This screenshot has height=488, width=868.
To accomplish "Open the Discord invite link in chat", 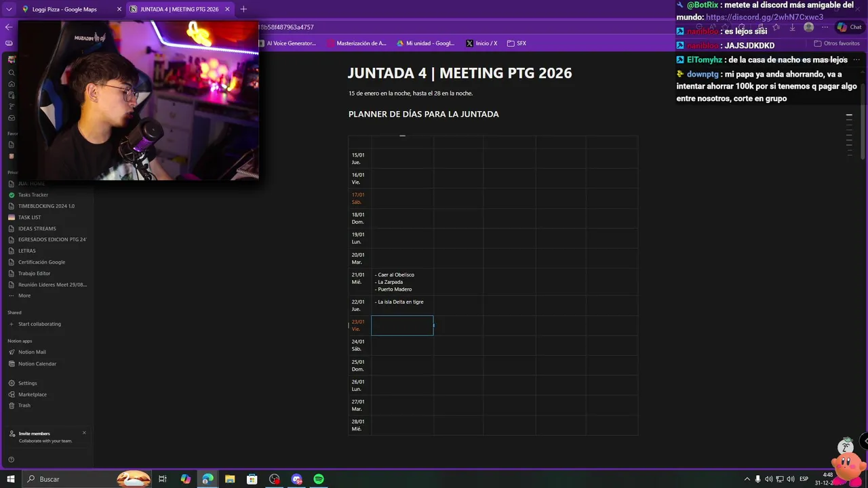I will tap(764, 17).
